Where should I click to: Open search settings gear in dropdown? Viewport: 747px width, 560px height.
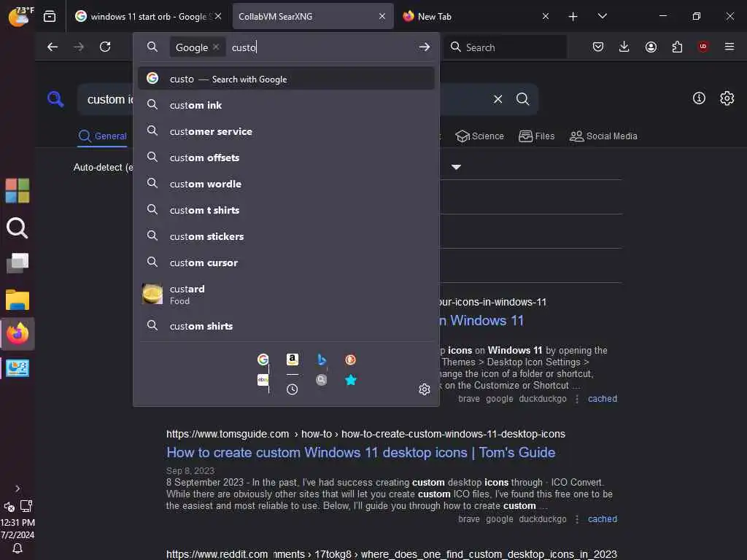(425, 389)
